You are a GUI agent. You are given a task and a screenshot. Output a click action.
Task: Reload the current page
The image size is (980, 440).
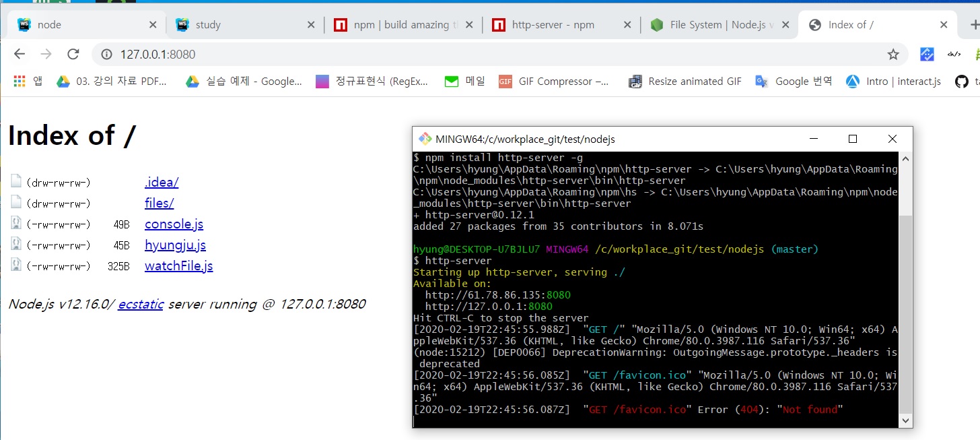pos(73,55)
